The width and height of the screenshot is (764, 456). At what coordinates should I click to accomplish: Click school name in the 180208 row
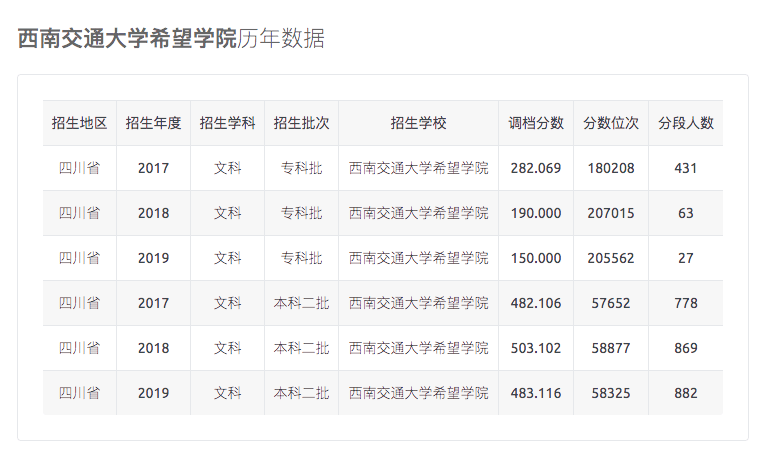point(419,168)
